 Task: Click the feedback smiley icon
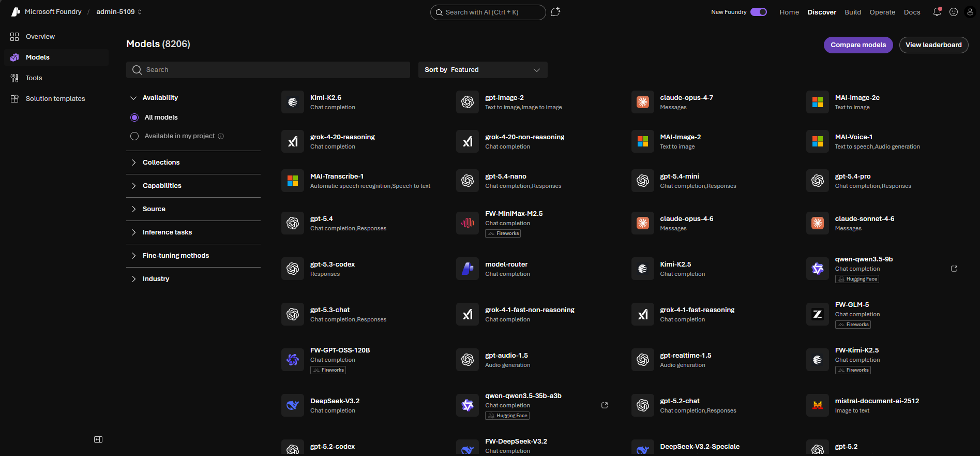click(954, 12)
